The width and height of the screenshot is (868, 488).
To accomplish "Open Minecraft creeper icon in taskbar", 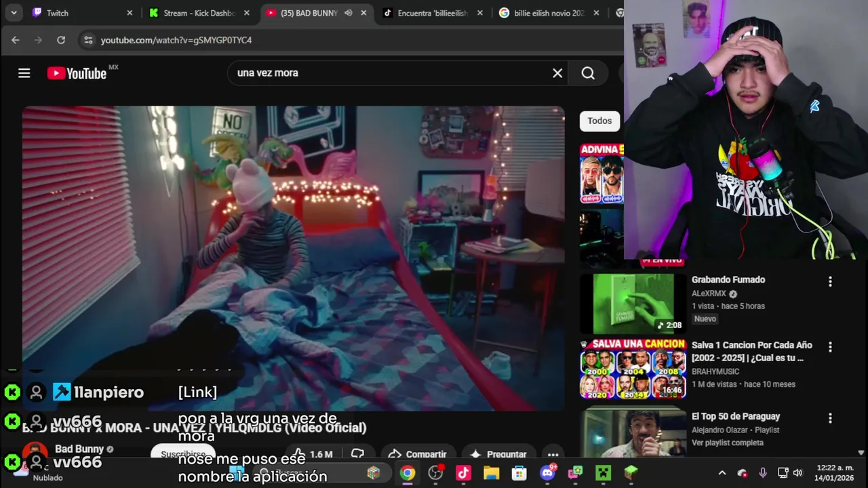I will [603, 473].
